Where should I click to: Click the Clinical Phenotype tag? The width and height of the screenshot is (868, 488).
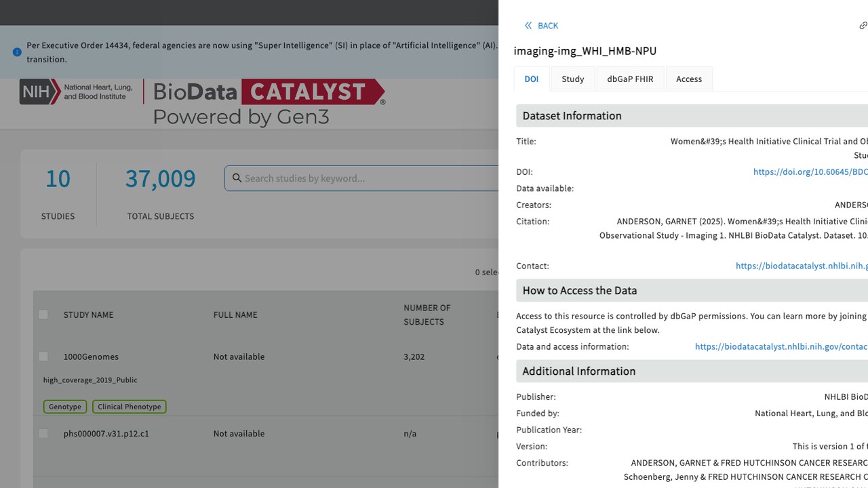130,407
